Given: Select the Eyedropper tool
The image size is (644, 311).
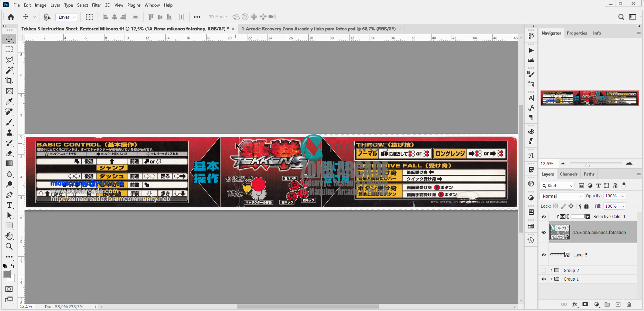Looking at the screenshot, I should (x=9, y=101).
